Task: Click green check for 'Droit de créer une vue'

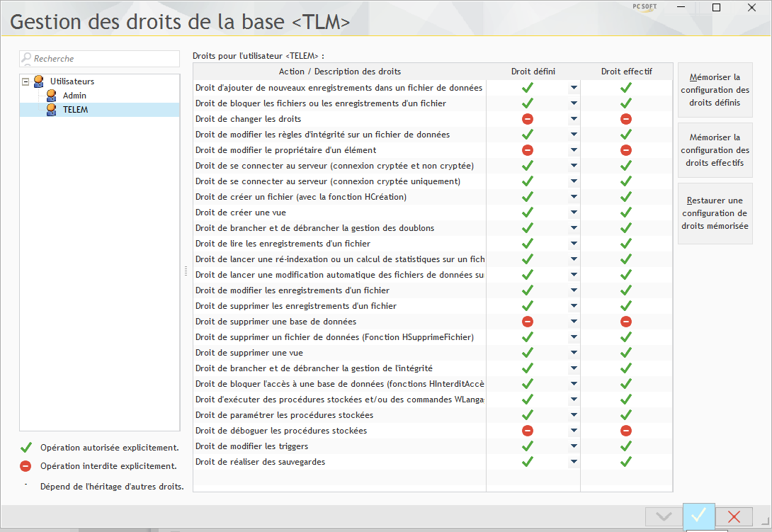Action: coord(527,213)
